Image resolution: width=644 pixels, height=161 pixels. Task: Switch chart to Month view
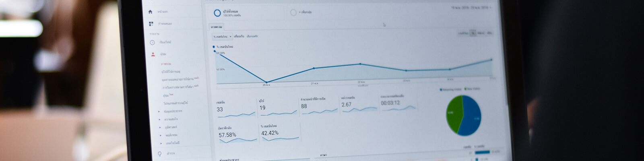coord(489,33)
